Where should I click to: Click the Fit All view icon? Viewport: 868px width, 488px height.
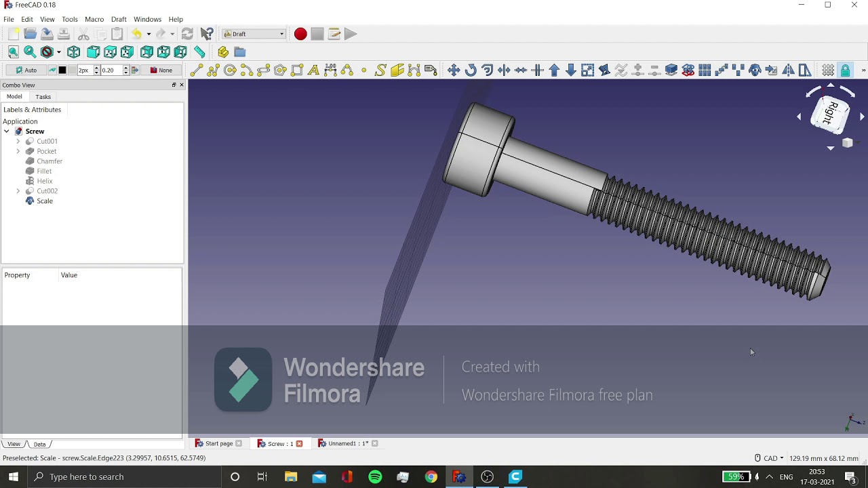tap(13, 52)
